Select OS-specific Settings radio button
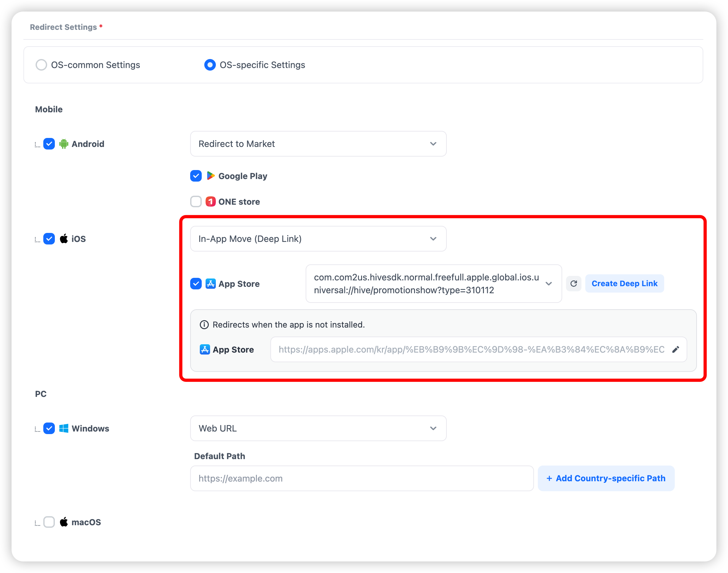Screen dimensions: 728x573 pos(210,65)
